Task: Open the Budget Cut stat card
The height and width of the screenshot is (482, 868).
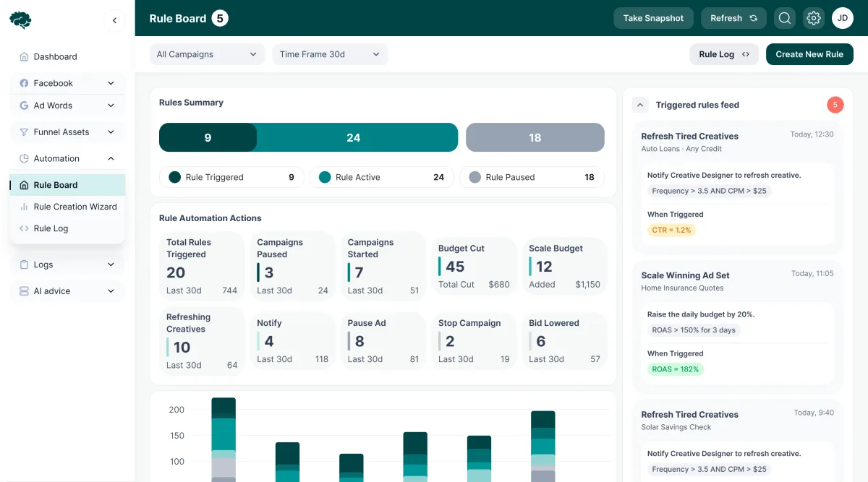Action: pyautogui.click(x=475, y=267)
